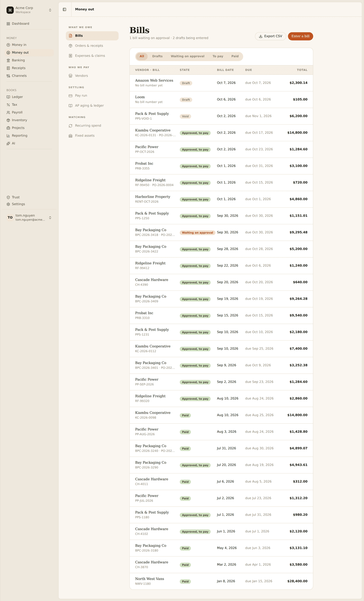Image resolution: width=364 pixels, height=601 pixels.
Task: Click the Bills document icon in submenu
Action: [70, 36]
